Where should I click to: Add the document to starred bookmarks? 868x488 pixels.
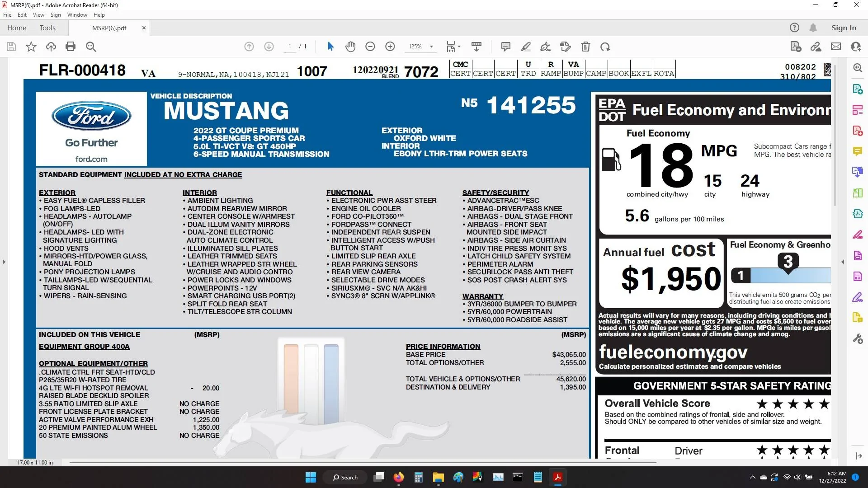coord(31,47)
